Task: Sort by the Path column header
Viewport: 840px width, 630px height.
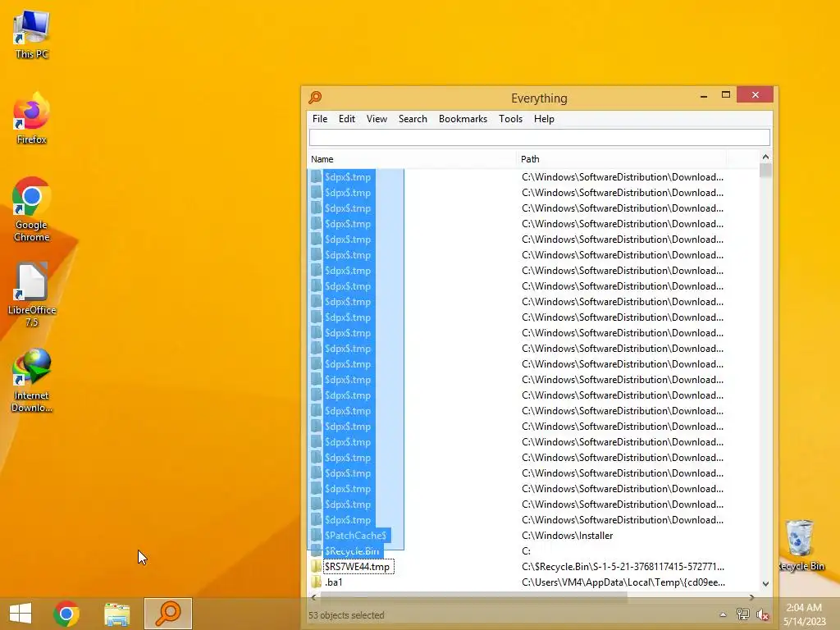Action: (x=622, y=159)
